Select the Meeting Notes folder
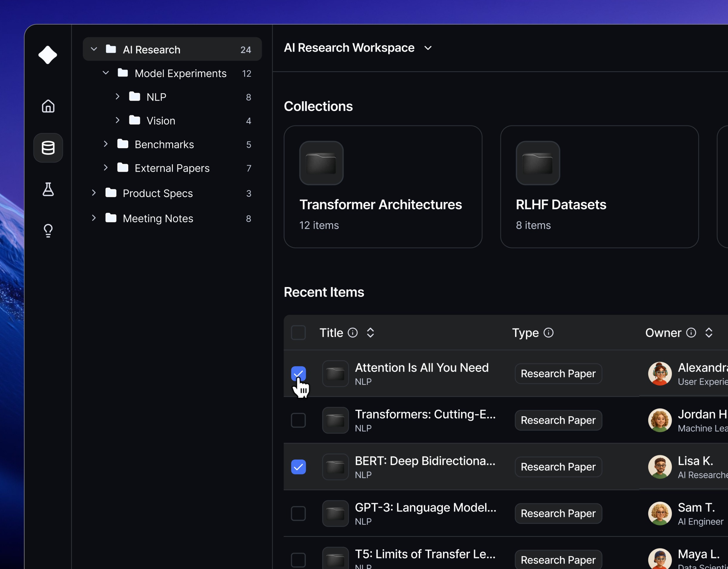Screen dimensions: 728x569 (x=158, y=219)
